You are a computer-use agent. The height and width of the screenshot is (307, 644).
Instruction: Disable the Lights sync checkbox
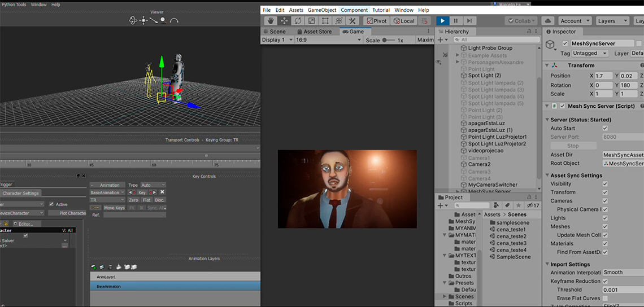[x=605, y=218]
